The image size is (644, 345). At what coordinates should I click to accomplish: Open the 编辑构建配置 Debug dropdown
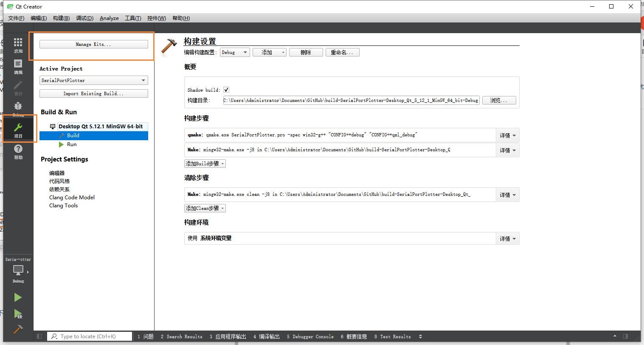click(x=234, y=52)
